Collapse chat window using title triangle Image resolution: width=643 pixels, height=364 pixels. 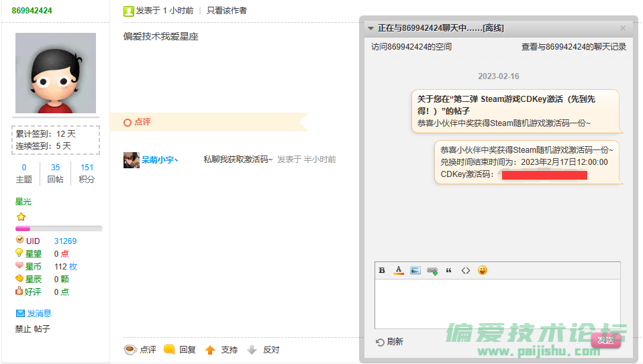370,28
